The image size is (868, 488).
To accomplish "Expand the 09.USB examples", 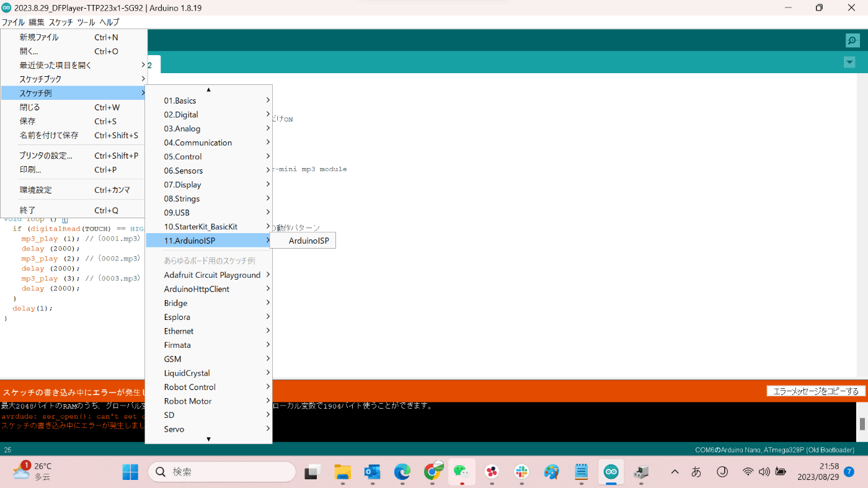I will point(208,213).
